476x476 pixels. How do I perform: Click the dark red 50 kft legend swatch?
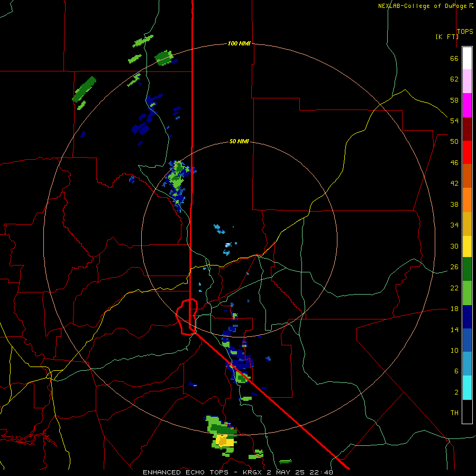[467, 129]
